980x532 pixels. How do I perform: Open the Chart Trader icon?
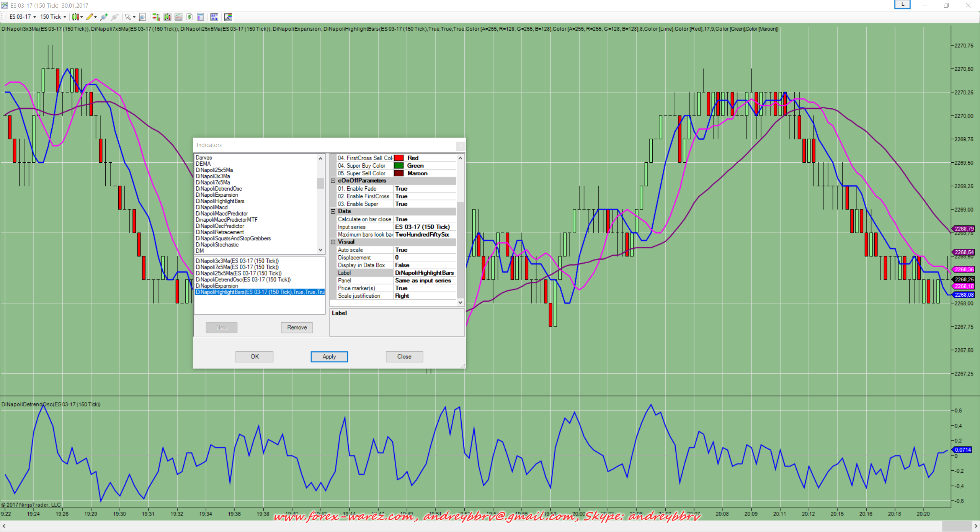156,17
